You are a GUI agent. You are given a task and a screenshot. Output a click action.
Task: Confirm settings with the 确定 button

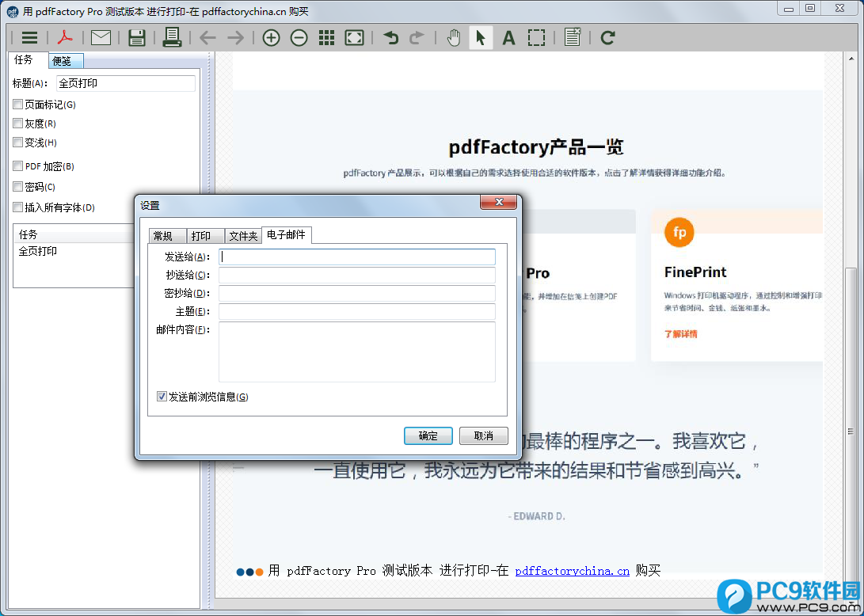(x=428, y=435)
